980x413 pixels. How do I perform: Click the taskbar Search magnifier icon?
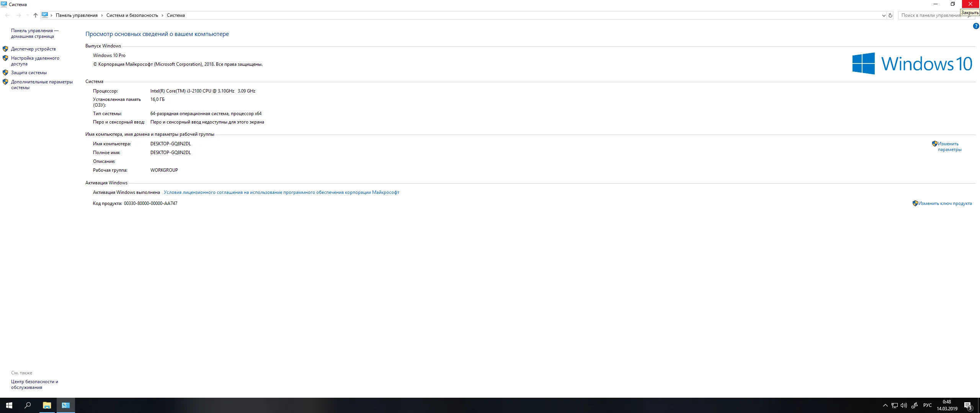(28, 405)
